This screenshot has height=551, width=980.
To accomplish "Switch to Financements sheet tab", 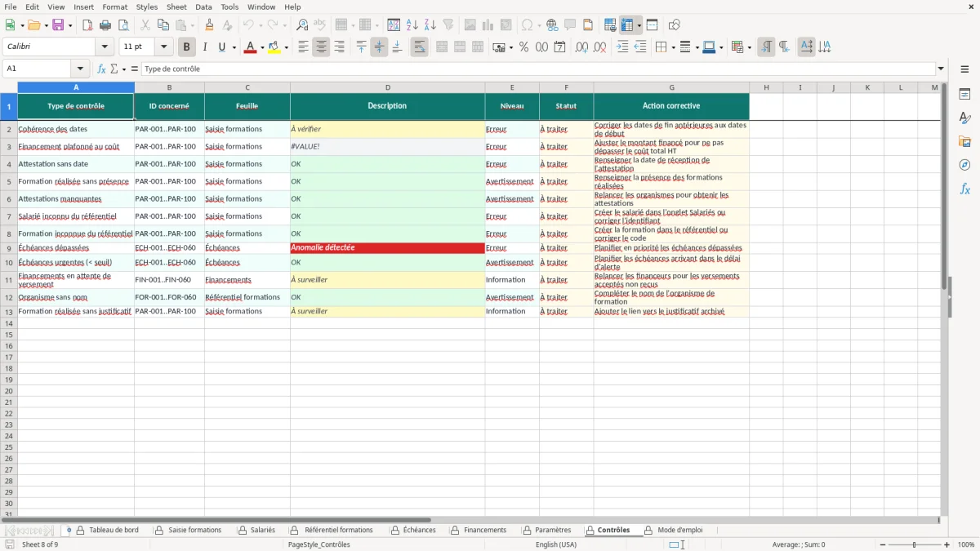I will 485,530.
